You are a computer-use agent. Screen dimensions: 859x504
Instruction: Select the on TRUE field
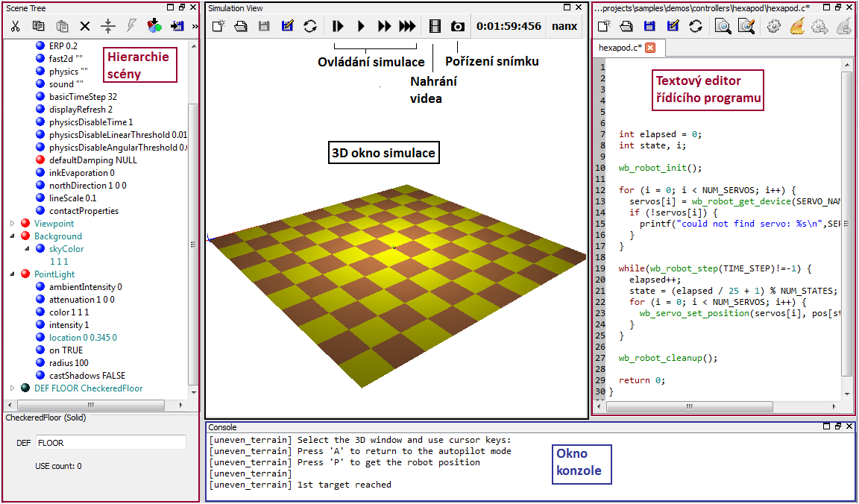(x=66, y=350)
